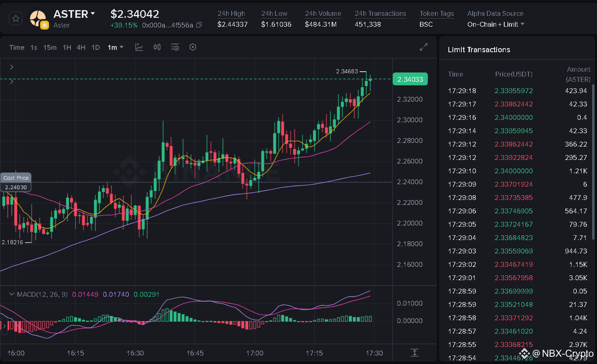Select the 1s timeframe
This screenshot has height=364, width=597.
(x=34, y=47)
